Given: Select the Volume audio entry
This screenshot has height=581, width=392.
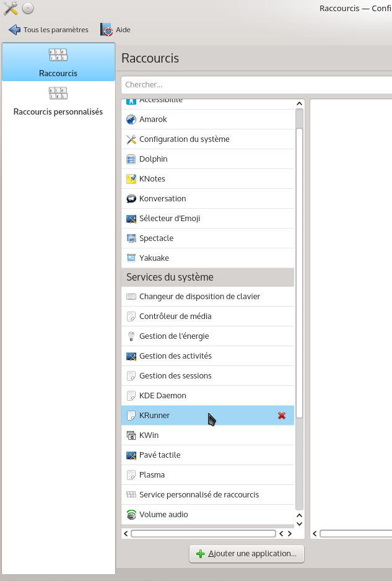Looking at the screenshot, I should pyautogui.click(x=208, y=515).
